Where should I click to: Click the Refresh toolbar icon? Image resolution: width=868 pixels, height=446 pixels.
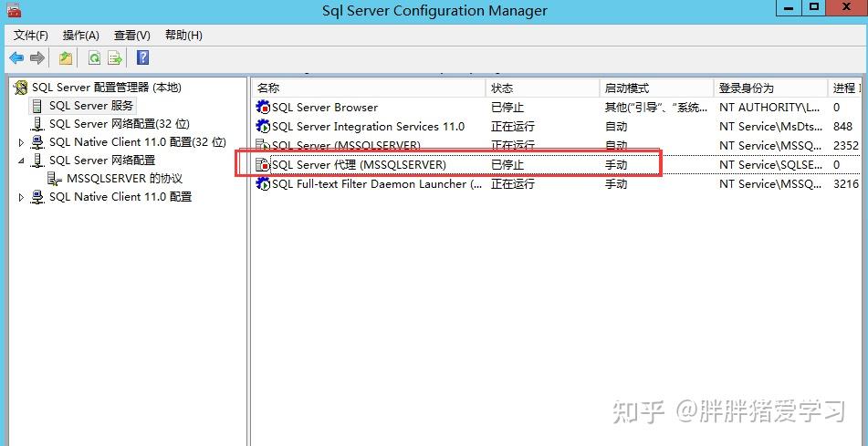(95, 57)
